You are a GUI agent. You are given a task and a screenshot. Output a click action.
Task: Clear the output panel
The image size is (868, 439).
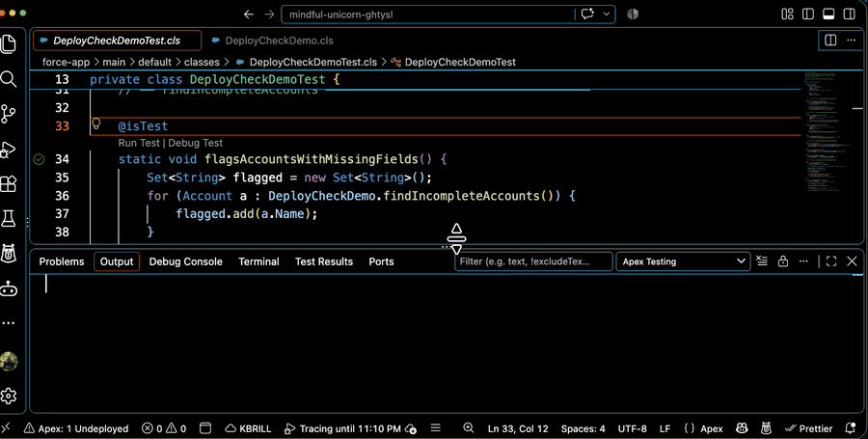762,261
